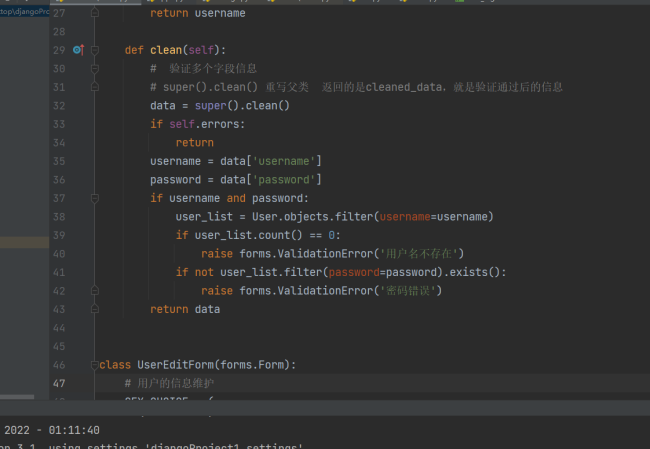
Task: Click the bare 'return' on line 34
Action: click(195, 143)
